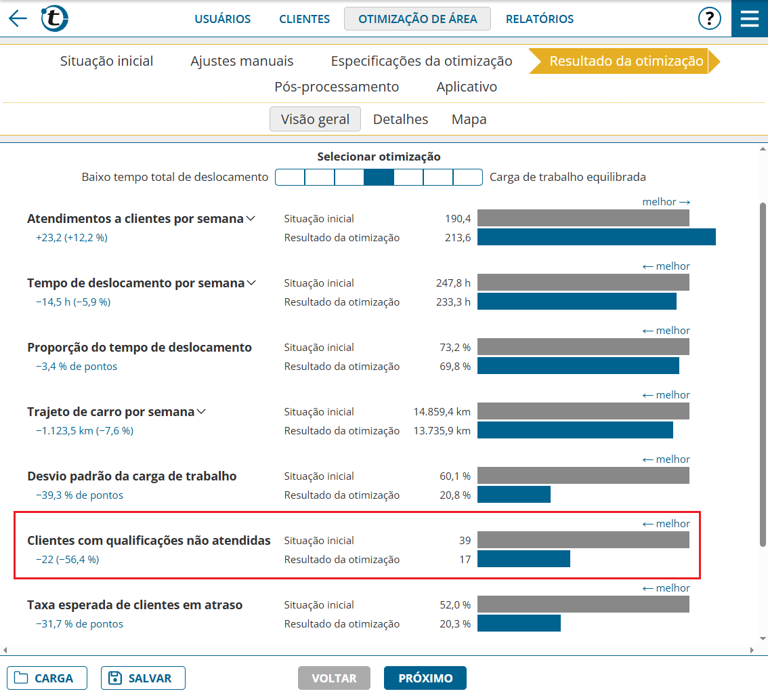
Task: Select the first optimization slider segment
Action: click(290, 177)
